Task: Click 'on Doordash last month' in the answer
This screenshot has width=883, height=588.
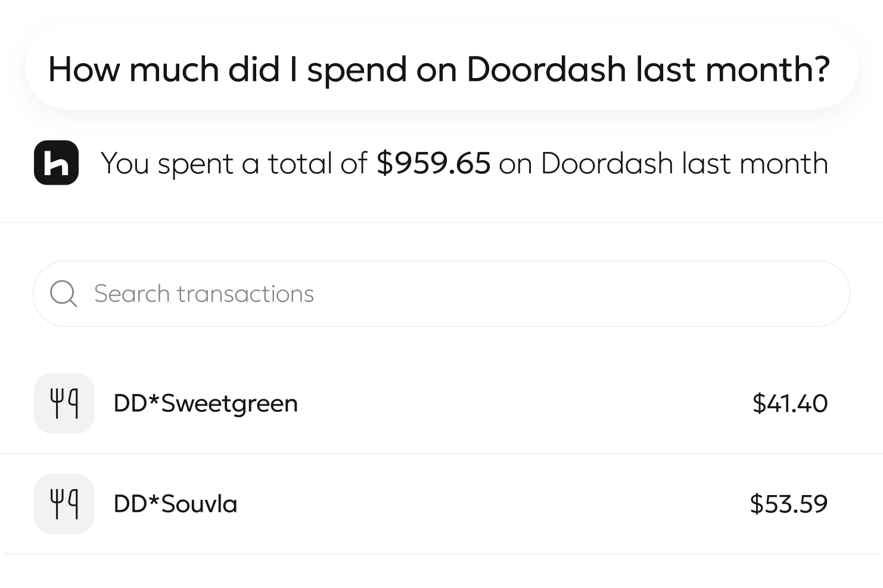Action: [663, 163]
